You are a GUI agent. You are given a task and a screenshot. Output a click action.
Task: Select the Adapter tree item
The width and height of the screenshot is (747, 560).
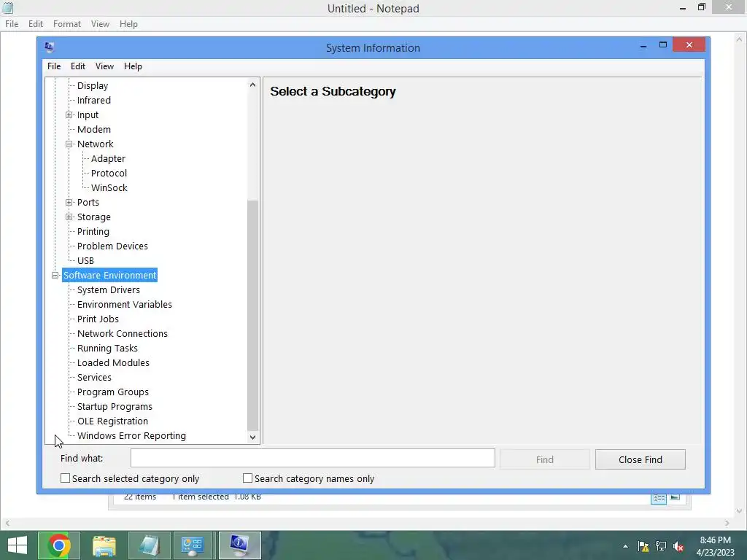pos(108,158)
